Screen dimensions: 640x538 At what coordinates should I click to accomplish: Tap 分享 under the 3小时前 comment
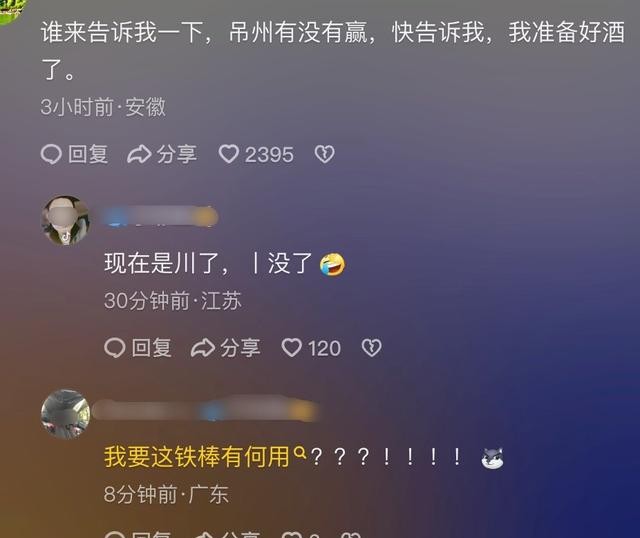click(x=177, y=154)
